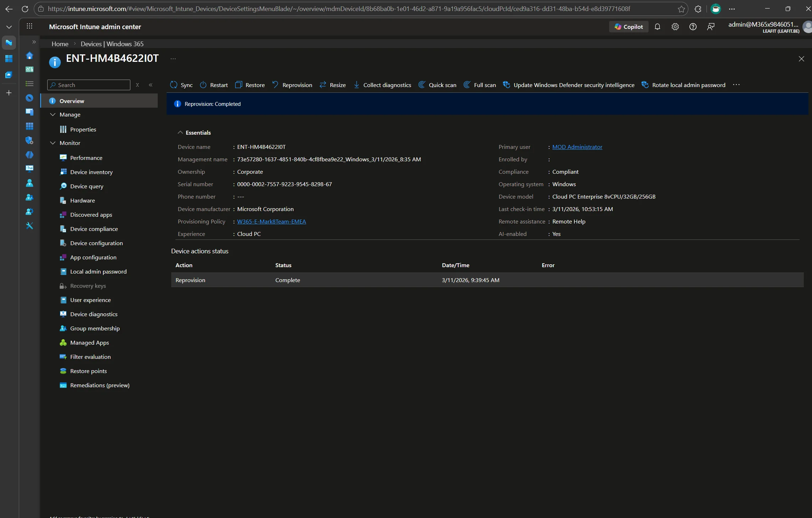Image resolution: width=812 pixels, height=518 pixels.
Task: Collapse the Monitor section chevron
Action: 53,143
